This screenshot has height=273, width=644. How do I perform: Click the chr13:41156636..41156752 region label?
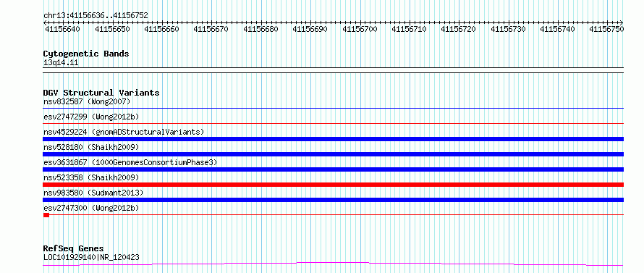[x=96, y=16]
